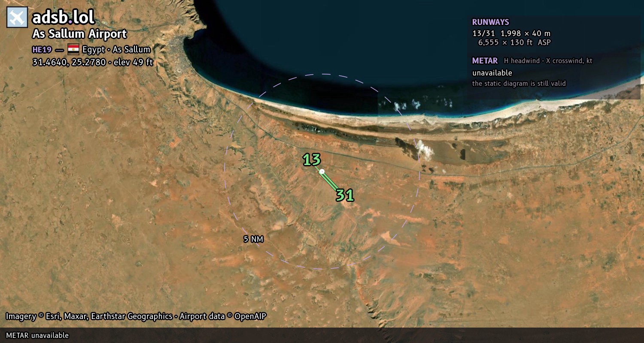Click the "6,555 × 130 ft ASP" runway dimensions
The height and width of the screenshot is (343, 644).
514,42
